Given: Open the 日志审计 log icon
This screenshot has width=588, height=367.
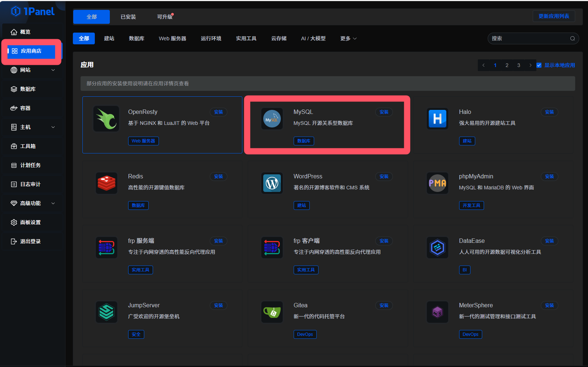Looking at the screenshot, I should pyautogui.click(x=14, y=184).
